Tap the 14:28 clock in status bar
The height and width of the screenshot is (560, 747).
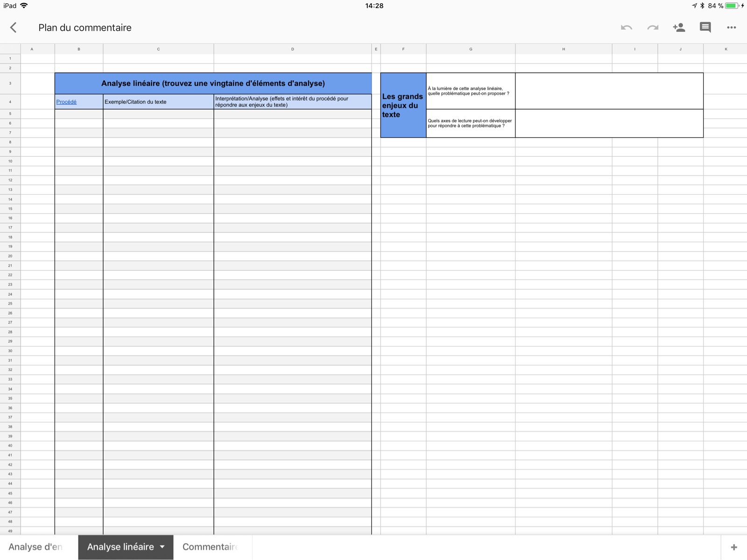(x=374, y=6)
